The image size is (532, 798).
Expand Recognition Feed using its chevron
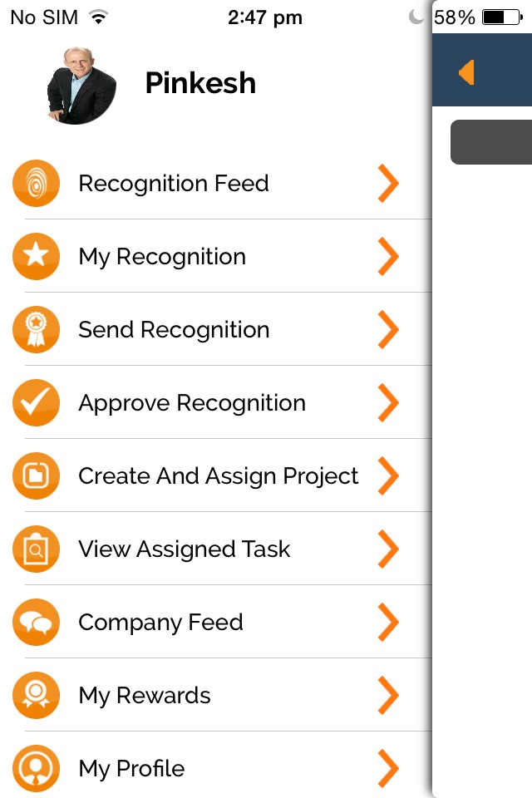(388, 183)
